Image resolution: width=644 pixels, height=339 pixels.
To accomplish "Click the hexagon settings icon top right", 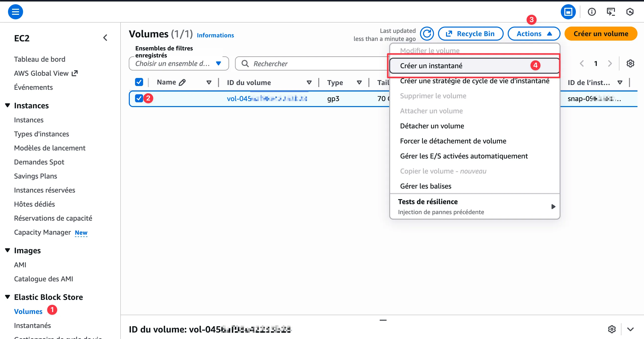I will (630, 12).
